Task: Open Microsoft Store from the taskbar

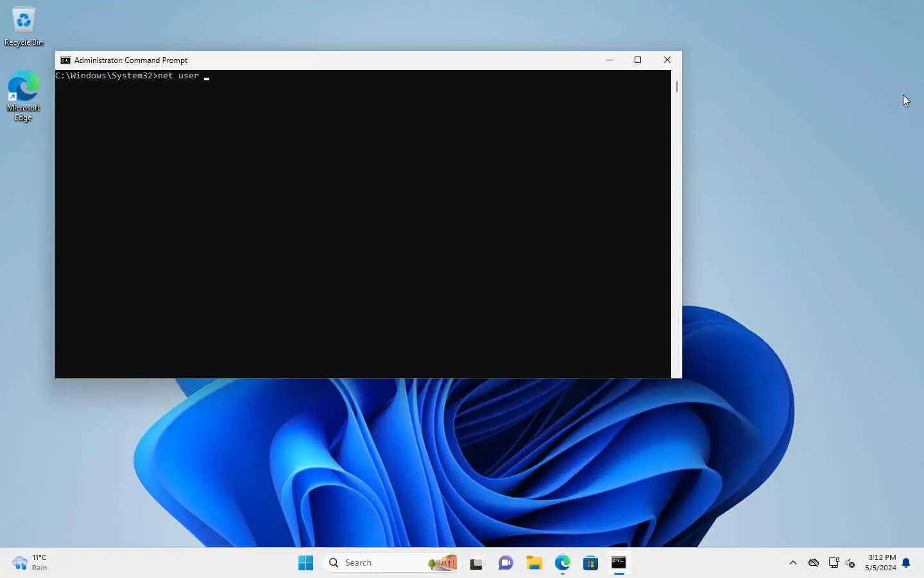Action: pyautogui.click(x=591, y=563)
